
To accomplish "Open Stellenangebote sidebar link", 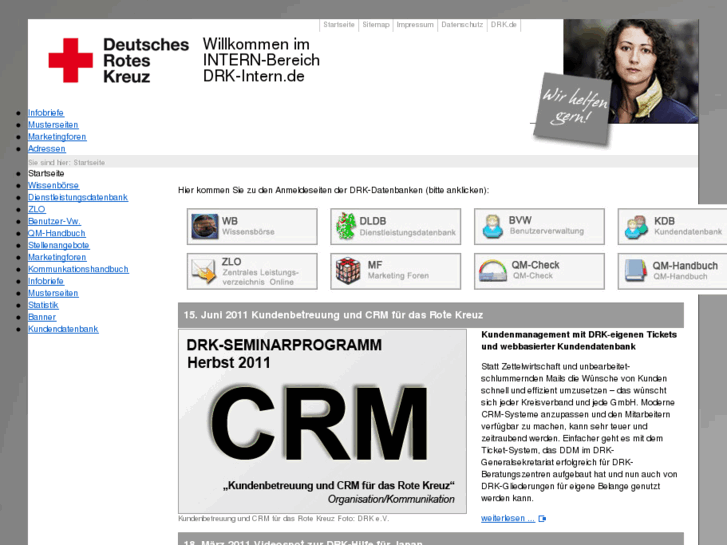I will 58,245.
